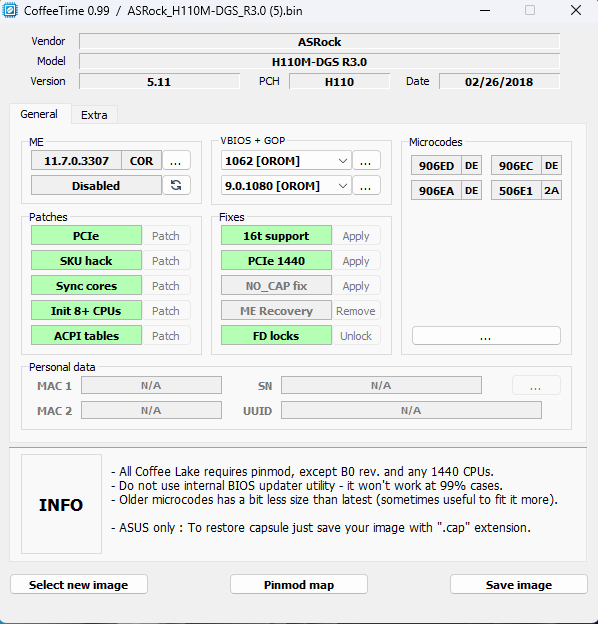Click the 16t support Apply button
Image resolution: width=598 pixels, height=624 pixels.
pos(356,236)
